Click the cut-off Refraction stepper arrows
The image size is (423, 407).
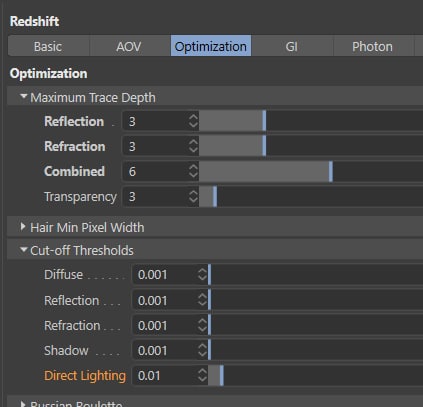tap(202, 325)
